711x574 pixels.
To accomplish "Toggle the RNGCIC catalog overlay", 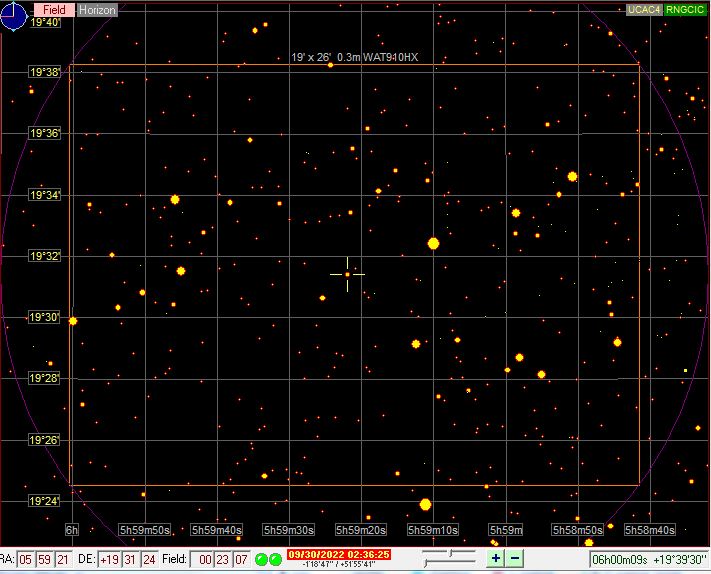I will click(x=686, y=10).
